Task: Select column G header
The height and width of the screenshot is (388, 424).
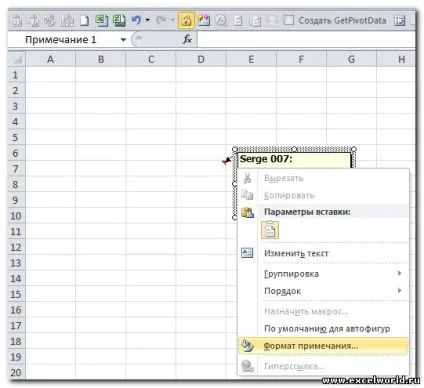Action: 351,59
